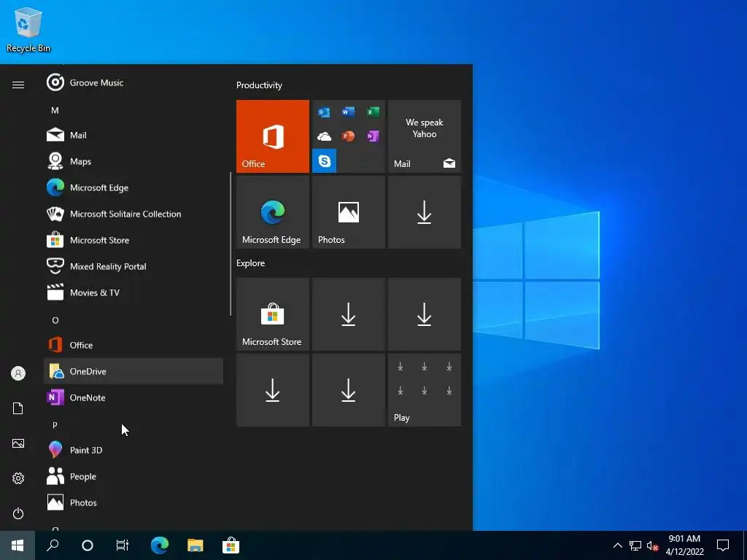This screenshot has height=560, width=747.
Task: Open network status tray icon
Action: [635, 545]
